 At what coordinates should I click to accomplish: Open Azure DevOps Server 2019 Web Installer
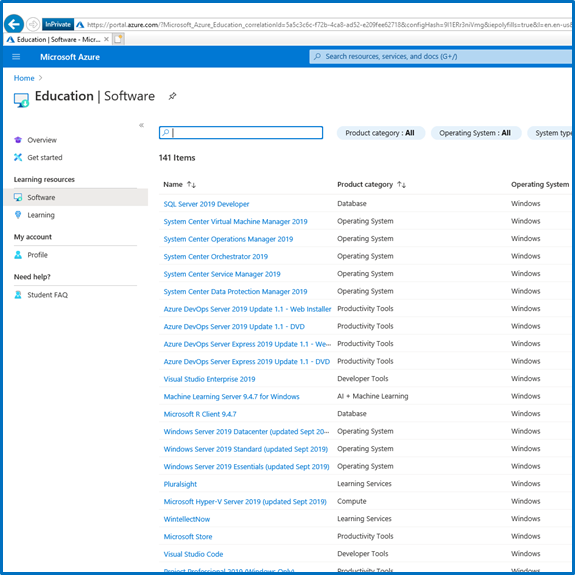tap(247, 309)
